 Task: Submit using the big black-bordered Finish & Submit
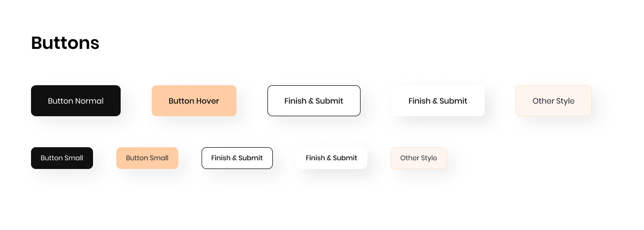(314, 101)
